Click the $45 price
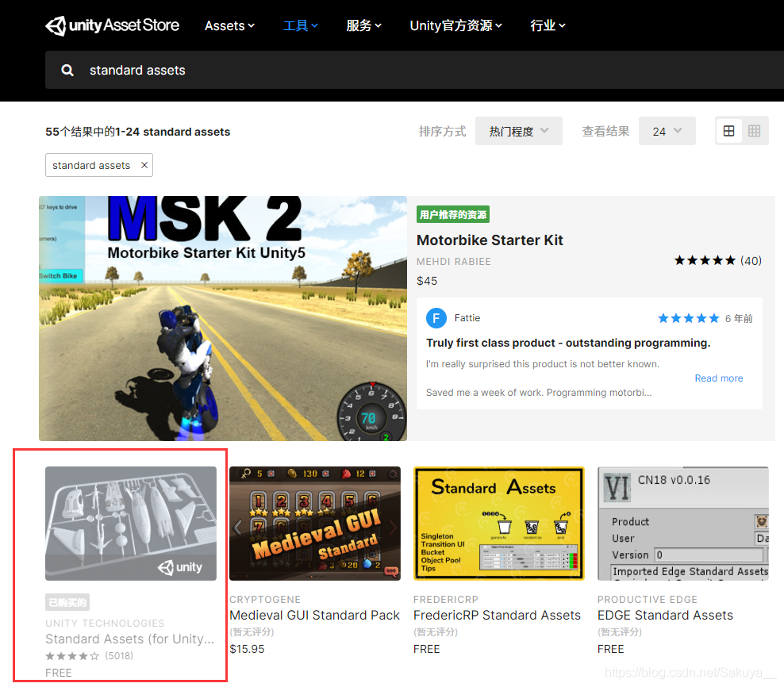Viewport: 784px width, 687px height. click(427, 281)
